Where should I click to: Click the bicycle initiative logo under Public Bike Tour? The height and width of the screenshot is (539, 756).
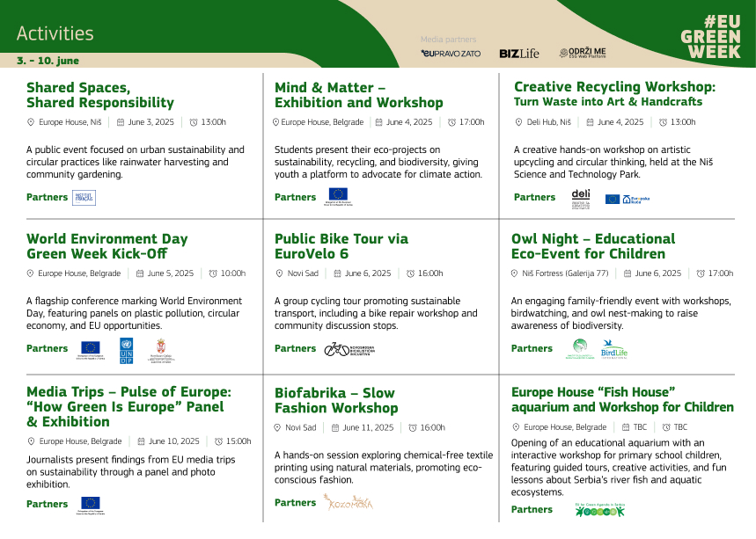(x=349, y=349)
